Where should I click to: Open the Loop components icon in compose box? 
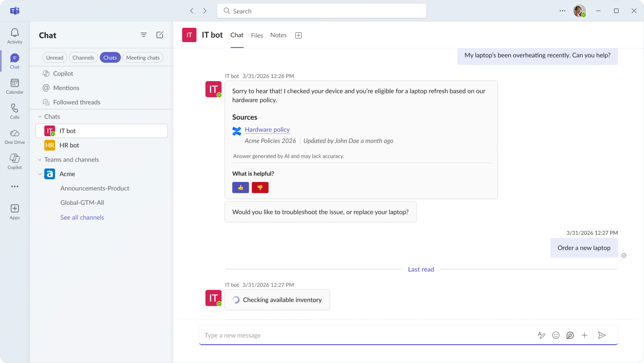click(x=570, y=335)
